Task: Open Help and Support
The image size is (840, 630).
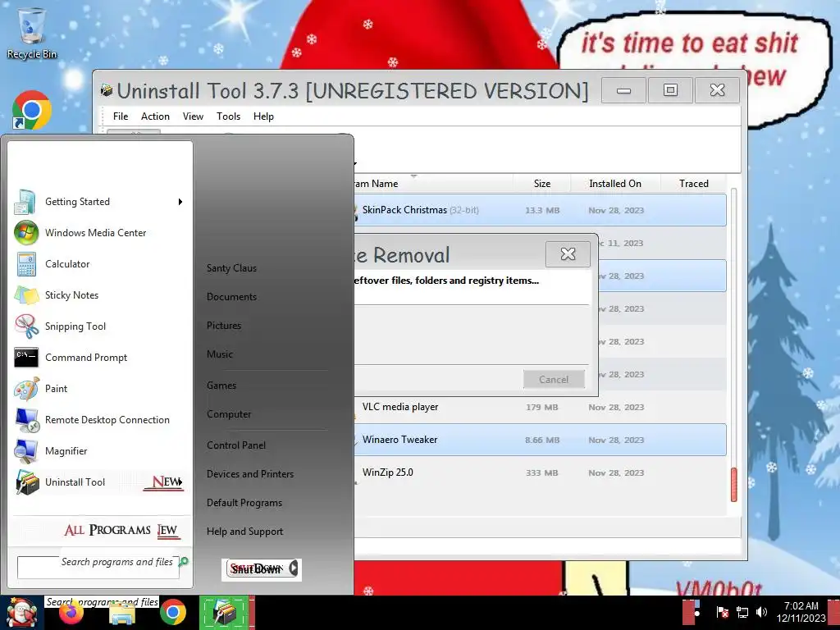Action: (244, 532)
